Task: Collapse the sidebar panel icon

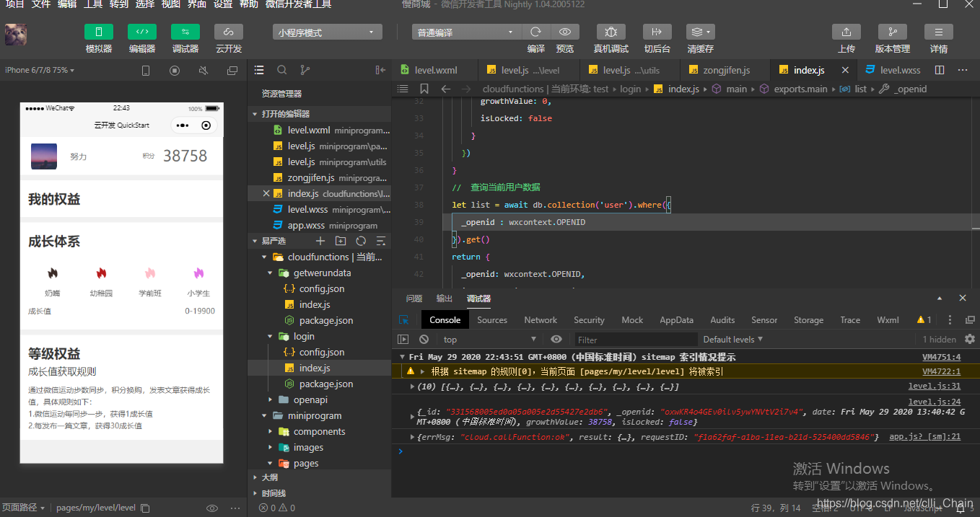Action: (380, 70)
